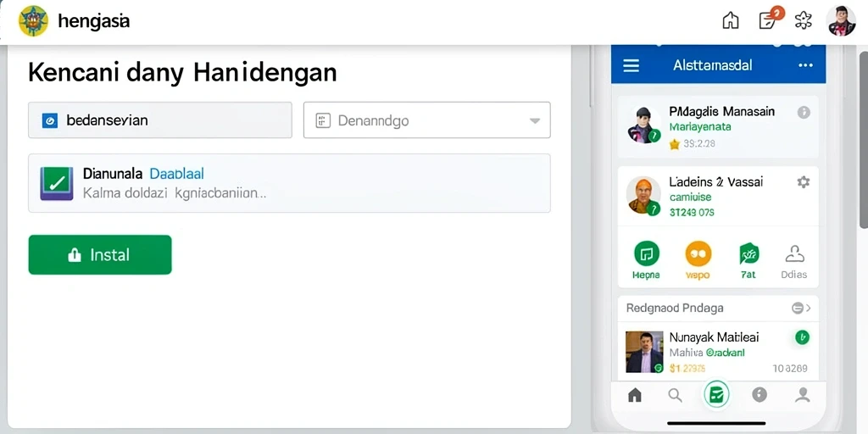
Task: Click the flower-shaped settings icon in header
Action: pyautogui.click(x=804, y=21)
